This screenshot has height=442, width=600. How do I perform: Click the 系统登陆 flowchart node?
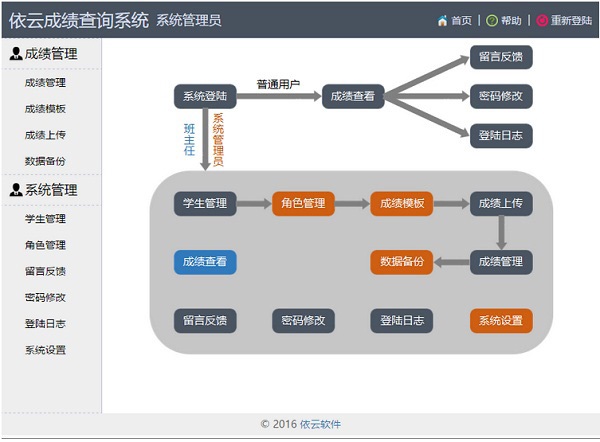(205, 96)
